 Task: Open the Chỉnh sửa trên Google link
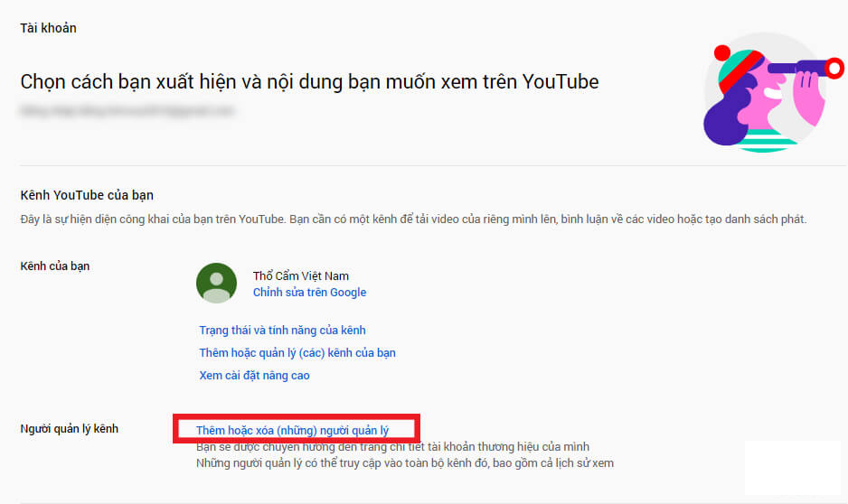(x=309, y=293)
